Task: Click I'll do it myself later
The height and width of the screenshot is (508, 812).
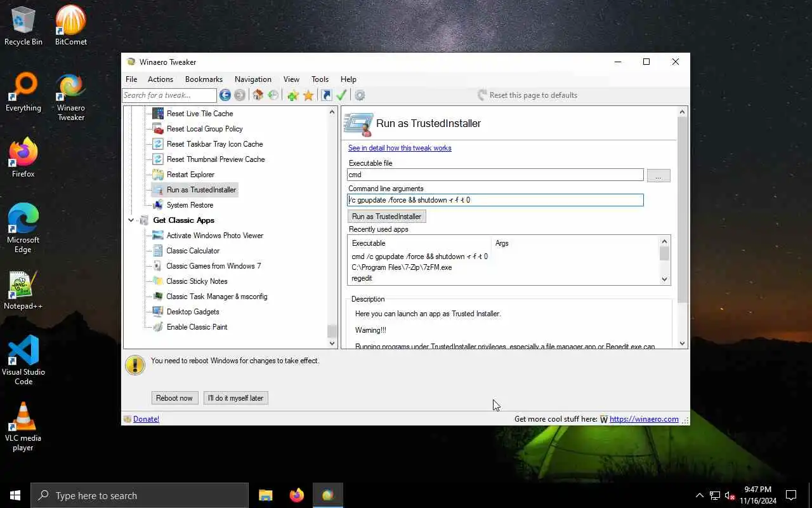Action: (235, 398)
